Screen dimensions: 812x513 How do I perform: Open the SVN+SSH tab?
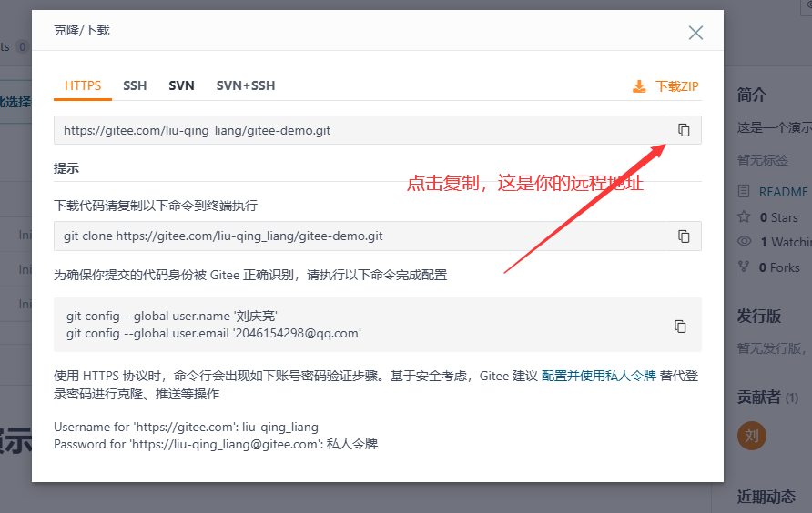246,85
